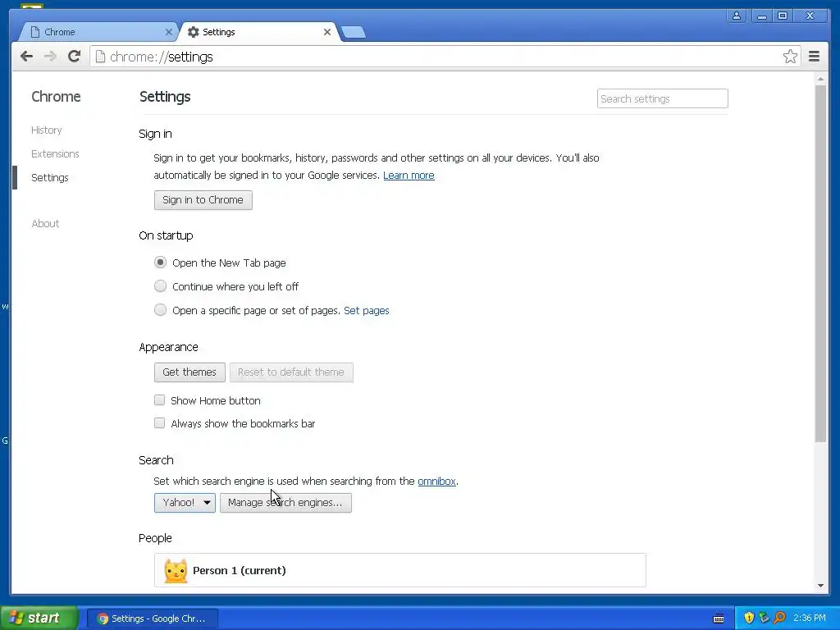Follow the Learn more link
840x630 pixels.
click(409, 176)
